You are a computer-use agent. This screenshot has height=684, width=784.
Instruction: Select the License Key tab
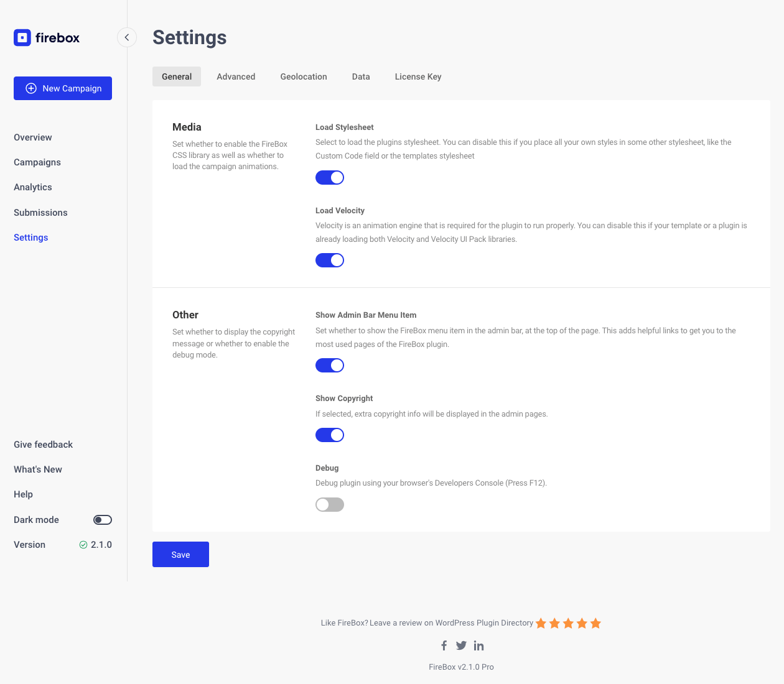418,76
